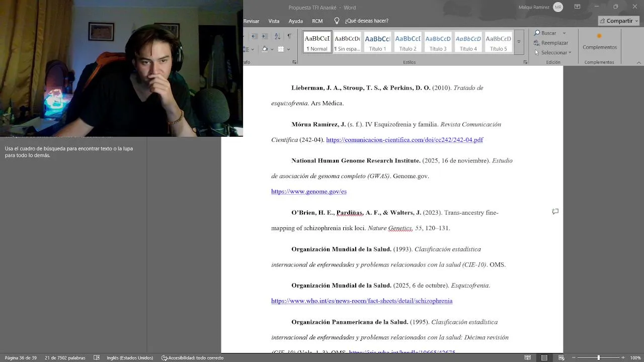Apply Título 2 style
The image size is (644, 362).
408,42
